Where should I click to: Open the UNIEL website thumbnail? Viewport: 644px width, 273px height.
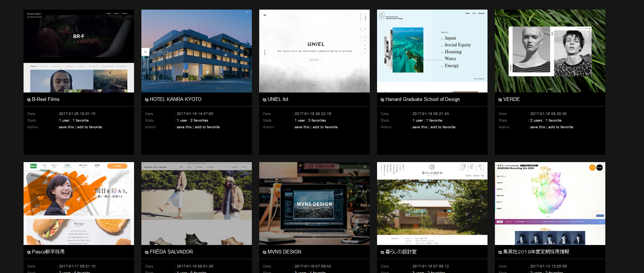coord(314,51)
